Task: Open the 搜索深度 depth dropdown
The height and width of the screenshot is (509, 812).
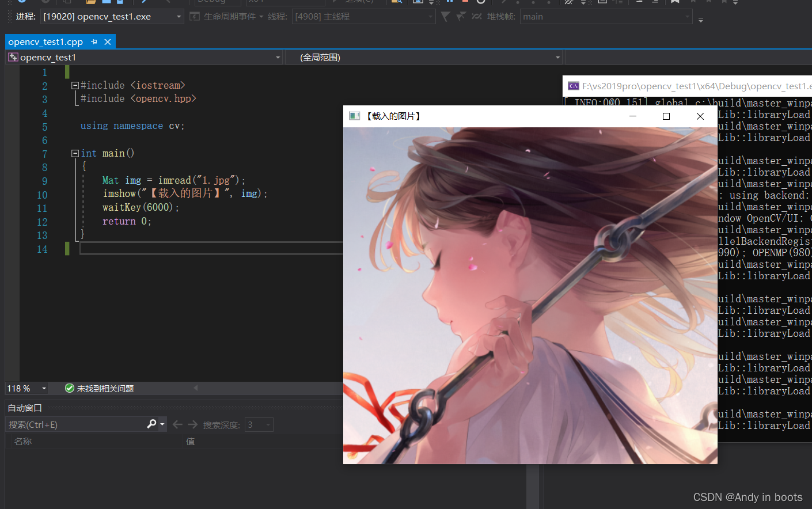Action: pyautogui.click(x=268, y=425)
